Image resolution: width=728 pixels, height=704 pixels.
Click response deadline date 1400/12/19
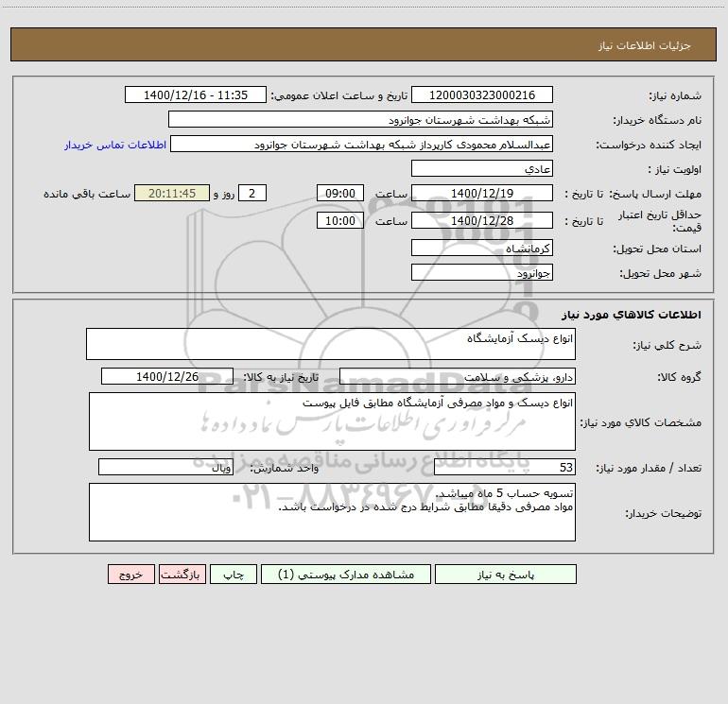pyautogui.click(x=482, y=193)
